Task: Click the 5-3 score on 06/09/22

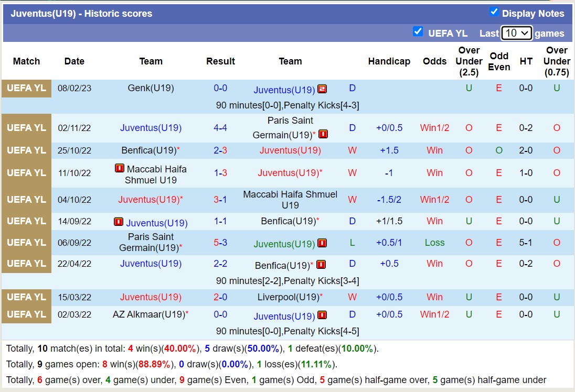Action: tap(220, 243)
